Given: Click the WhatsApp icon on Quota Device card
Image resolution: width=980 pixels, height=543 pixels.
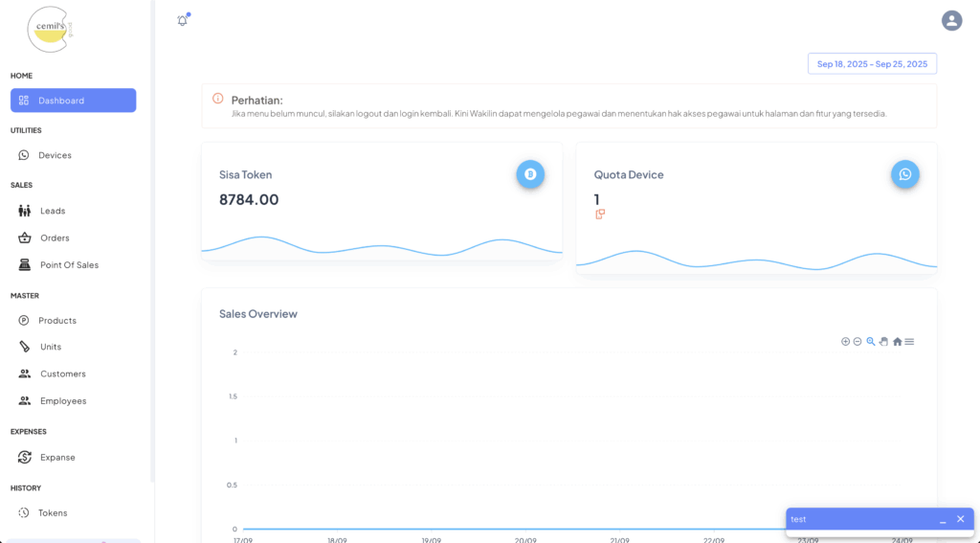Looking at the screenshot, I should tap(904, 174).
